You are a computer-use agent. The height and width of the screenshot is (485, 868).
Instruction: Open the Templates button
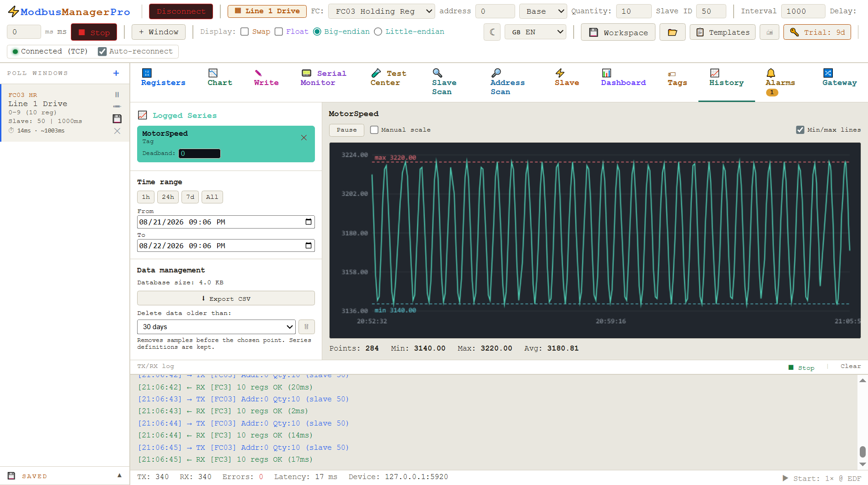pos(723,32)
